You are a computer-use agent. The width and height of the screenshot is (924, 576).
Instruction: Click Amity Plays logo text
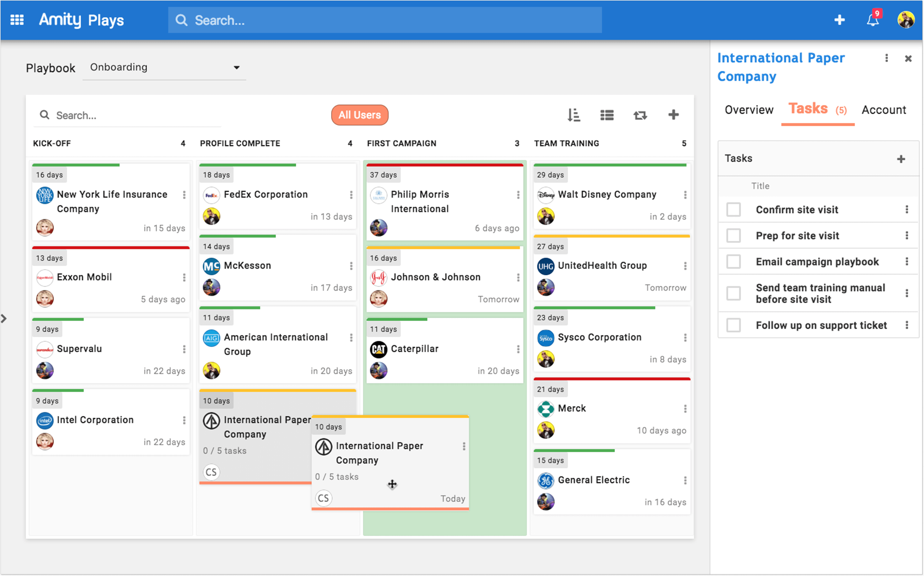[81, 20]
